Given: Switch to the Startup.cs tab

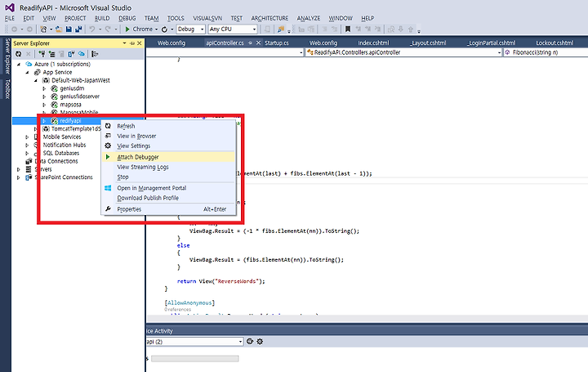Looking at the screenshot, I should pos(277,43).
